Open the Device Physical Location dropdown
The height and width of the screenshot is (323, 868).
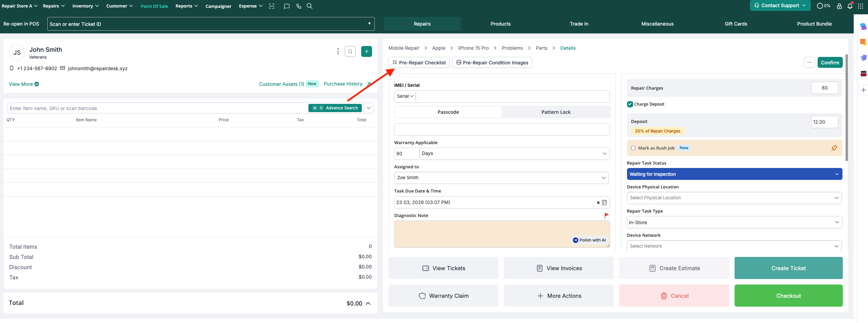tap(734, 198)
